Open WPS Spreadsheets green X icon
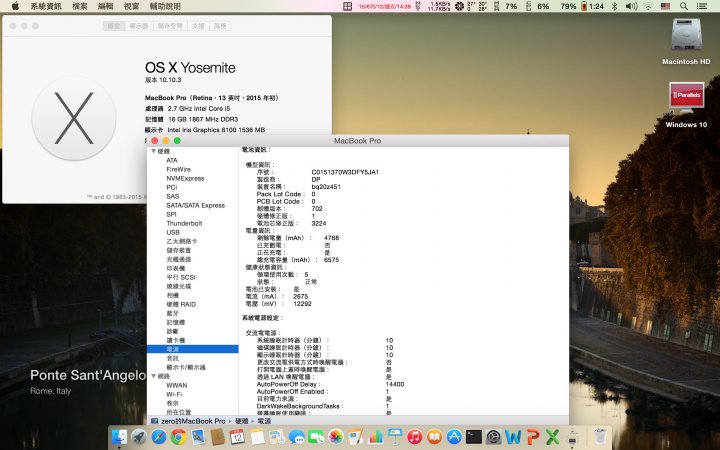720x450 pixels. coord(553,436)
